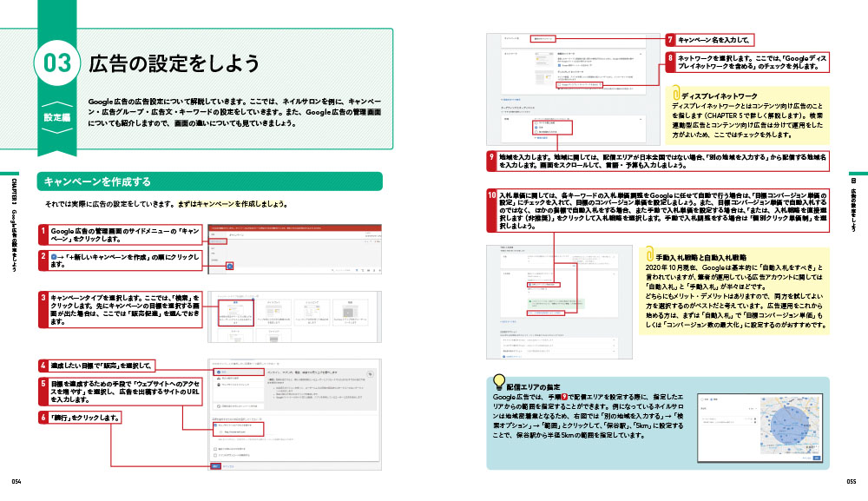Click the blue Continue button
Viewport: 868px width, 501px height.
216,466
